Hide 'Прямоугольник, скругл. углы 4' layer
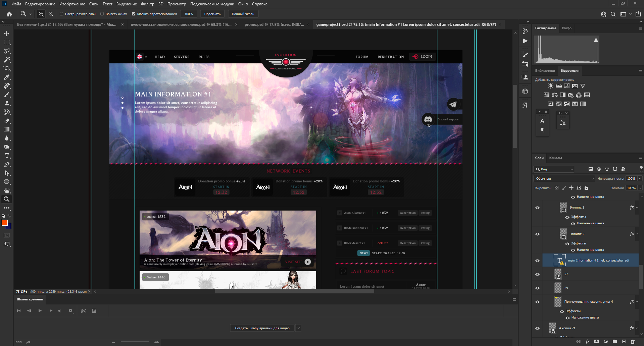This screenshot has height=346, width=644. pyautogui.click(x=537, y=302)
